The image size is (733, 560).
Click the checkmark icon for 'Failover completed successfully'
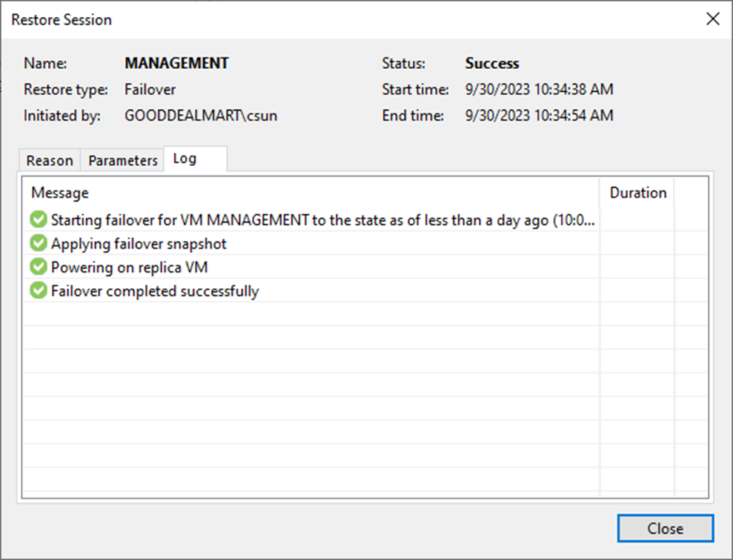point(39,290)
